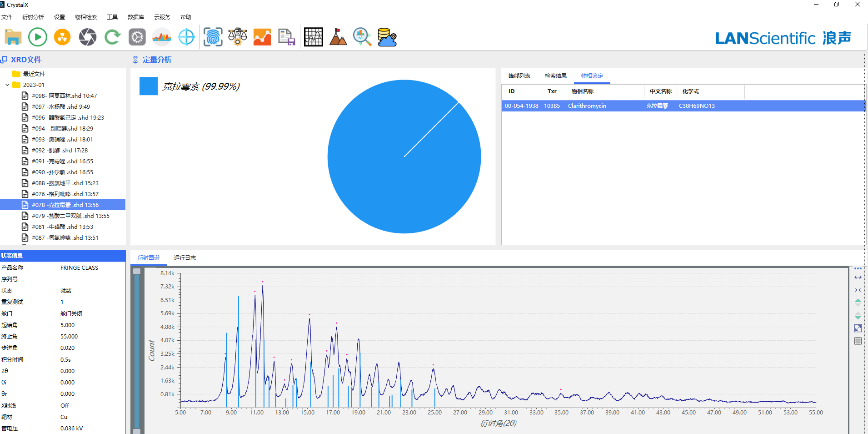Screen dimensions: 868x434
Task: Click the camera shutter aperture icon
Action: pos(87,37)
